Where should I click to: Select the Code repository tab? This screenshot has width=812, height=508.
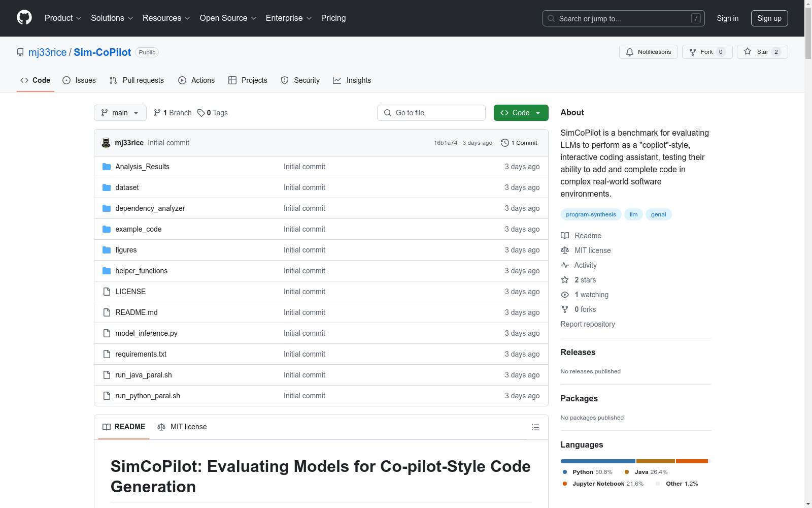[35, 80]
